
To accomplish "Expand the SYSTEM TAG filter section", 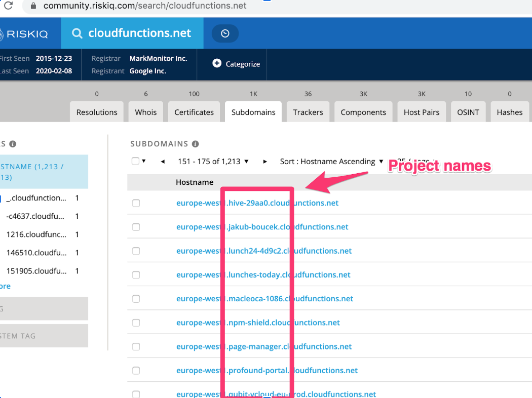I will [44, 336].
